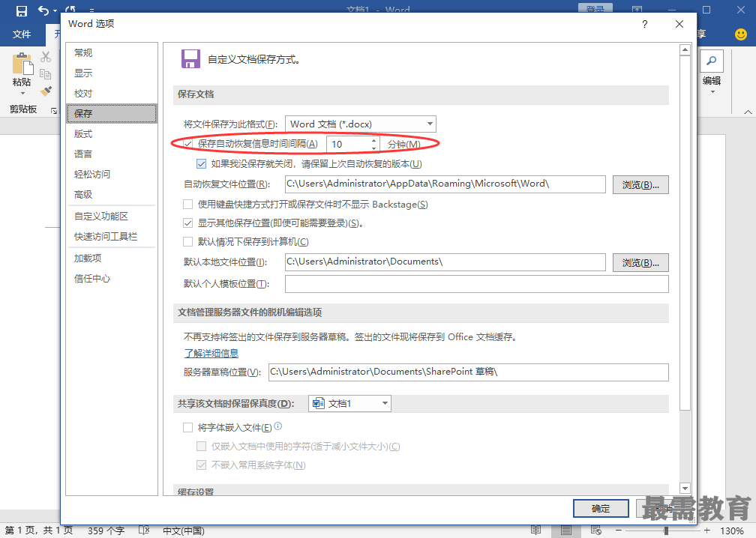Select the 高级 Advanced category
Image resolution: width=756 pixels, height=538 pixels.
pyautogui.click(x=112, y=195)
